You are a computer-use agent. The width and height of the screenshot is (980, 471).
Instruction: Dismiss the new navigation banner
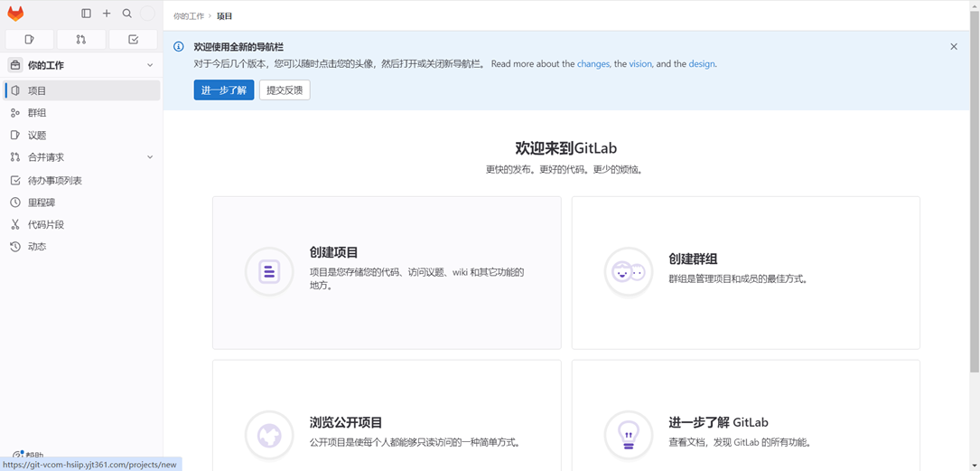pos(954,46)
